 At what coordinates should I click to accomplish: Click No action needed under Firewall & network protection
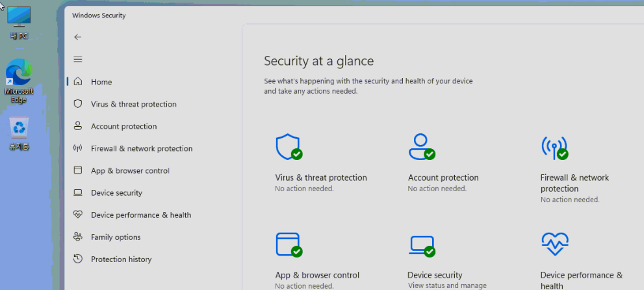tap(570, 200)
